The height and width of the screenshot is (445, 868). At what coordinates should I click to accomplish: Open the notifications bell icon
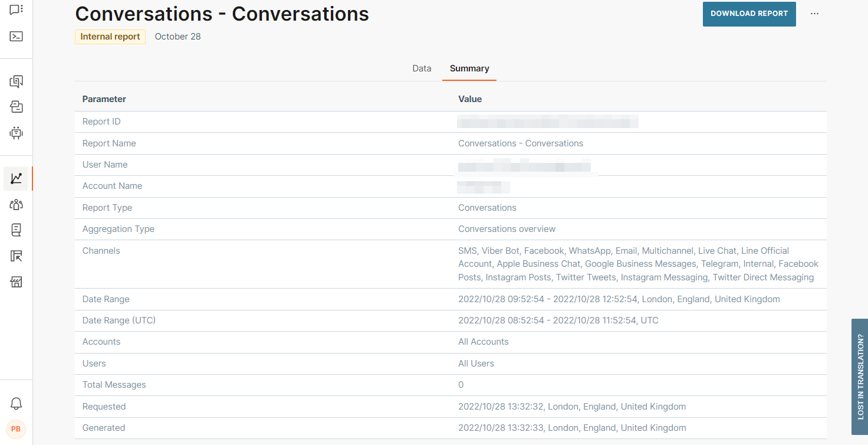17,404
